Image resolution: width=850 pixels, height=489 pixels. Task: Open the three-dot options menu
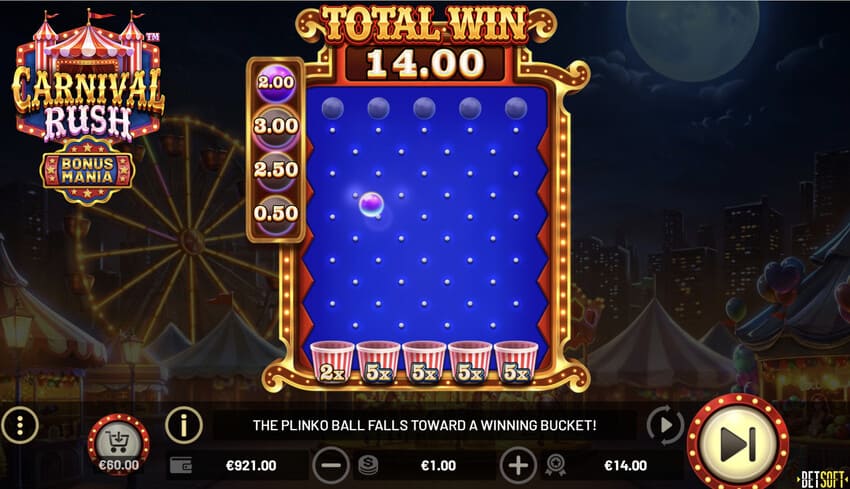point(20,426)
